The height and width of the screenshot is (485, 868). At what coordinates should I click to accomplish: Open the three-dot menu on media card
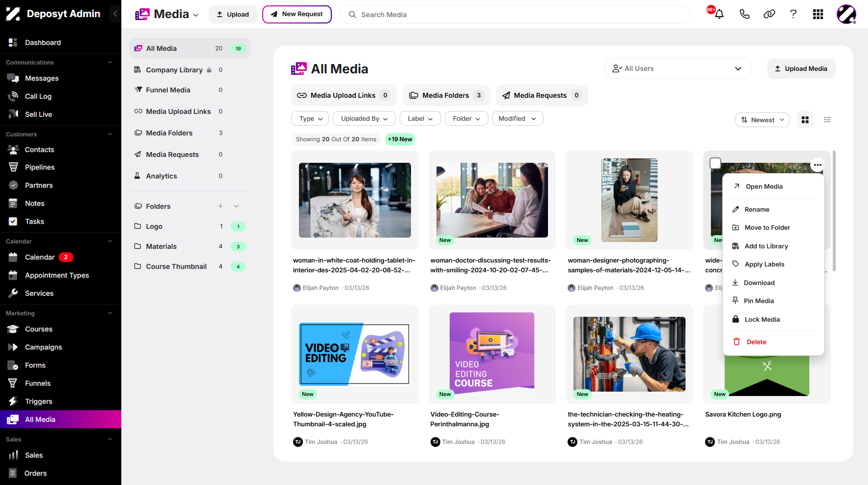(818, 165)
